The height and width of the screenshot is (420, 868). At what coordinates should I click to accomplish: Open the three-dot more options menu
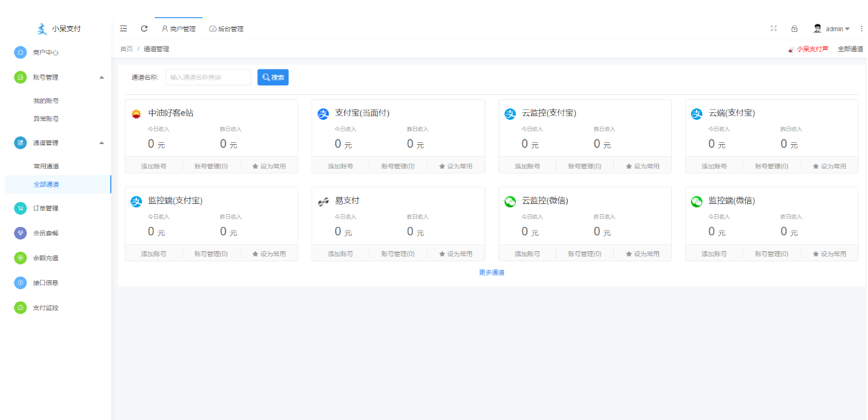(x=862, y=29)
